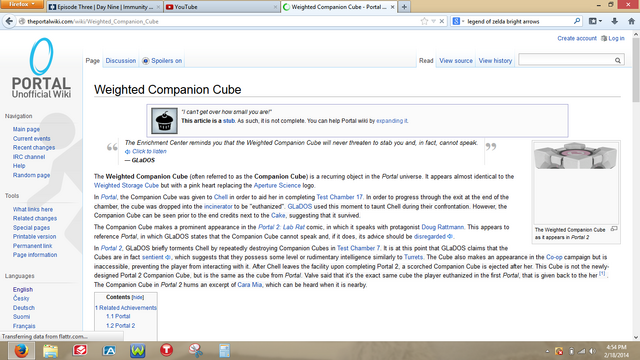Click Log in link
This screenshot has width=640, height=360.
pyautogui.click(x=616, y=38)
